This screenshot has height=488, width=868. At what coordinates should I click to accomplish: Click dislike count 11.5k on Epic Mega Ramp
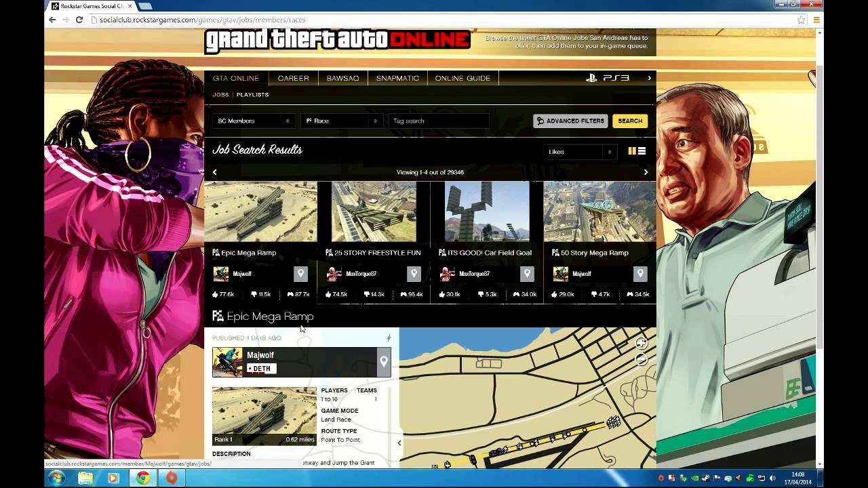point(260,294)
